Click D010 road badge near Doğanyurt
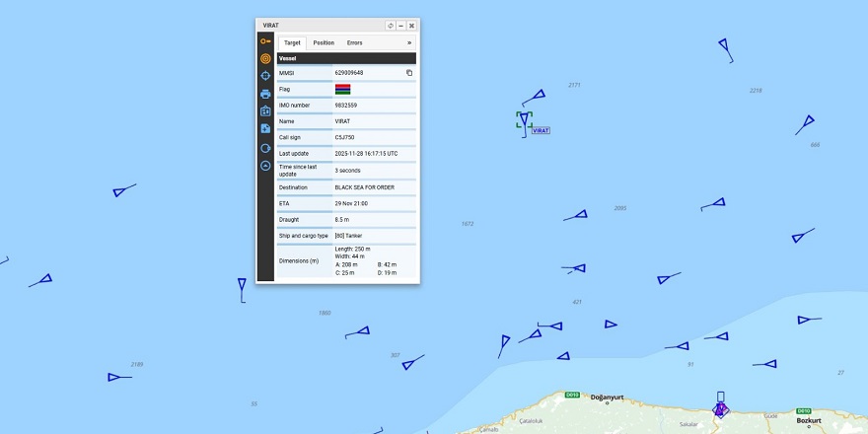 pyautogui.click(x=572, y=395)
